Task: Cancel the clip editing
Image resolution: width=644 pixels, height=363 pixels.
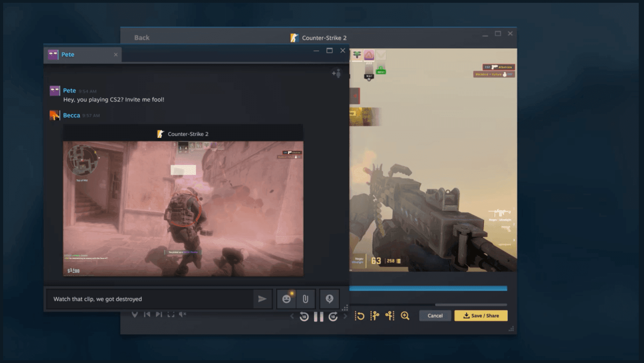Action: (x=435, y=316)
